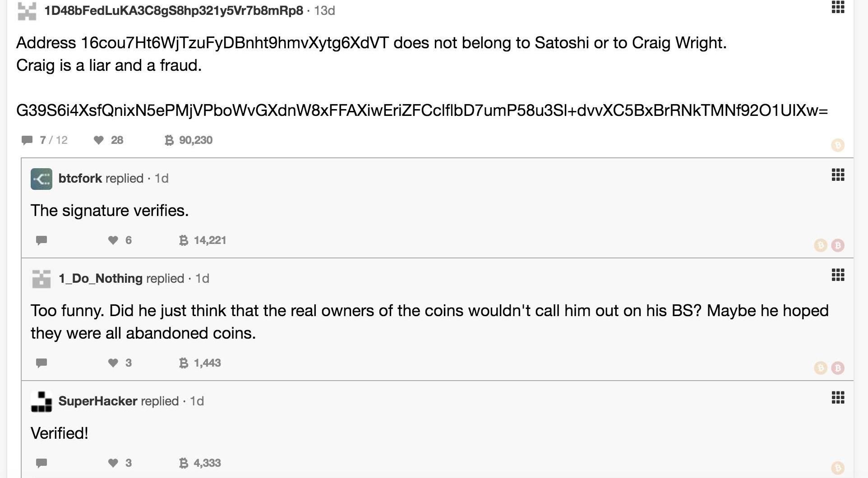Tip btcfork's reply showing 14,221
The width and height of the screenshot is (868, 478).
click(184, 240)
